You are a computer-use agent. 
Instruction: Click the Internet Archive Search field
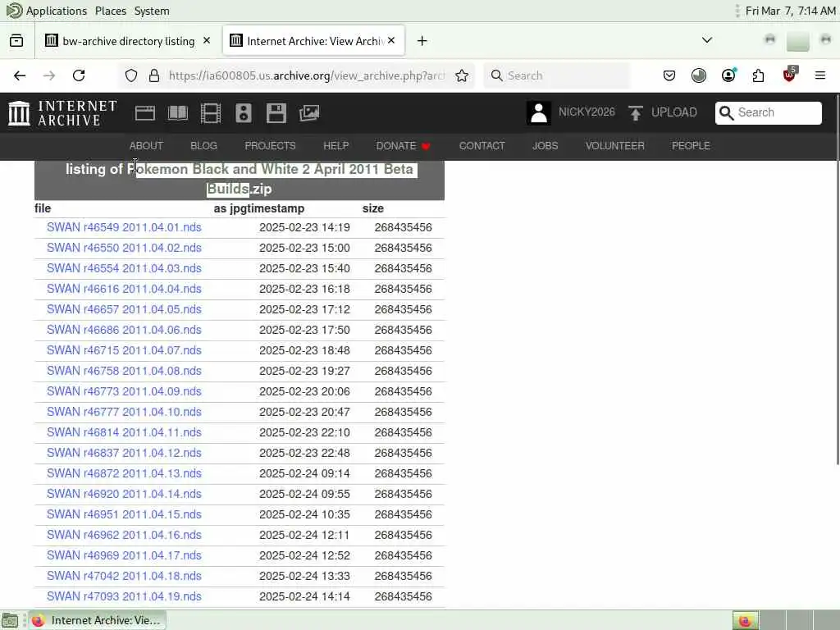pos(768,112)
